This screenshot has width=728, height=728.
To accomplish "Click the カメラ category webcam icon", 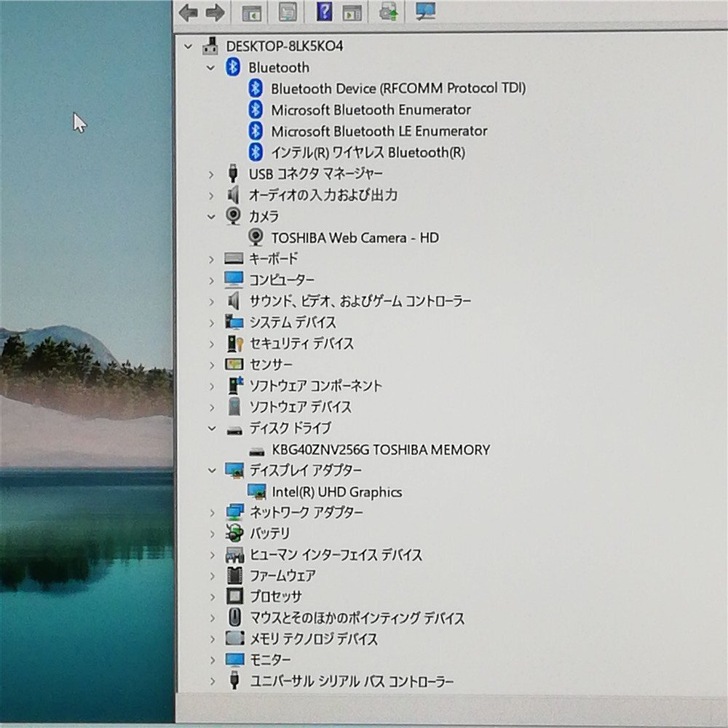I will pos(233,216).
